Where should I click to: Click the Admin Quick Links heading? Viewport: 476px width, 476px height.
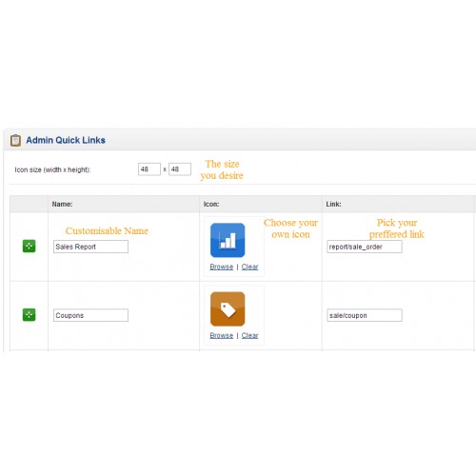tap(66, 140)
